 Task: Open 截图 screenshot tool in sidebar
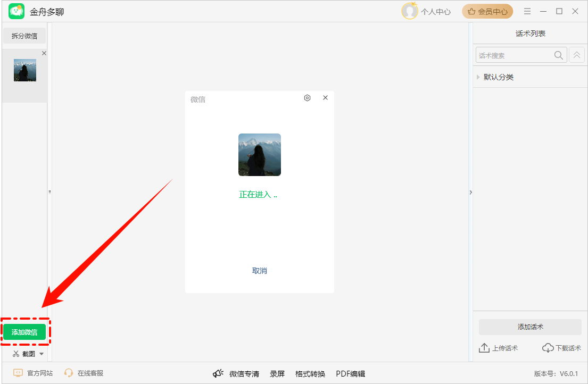point(23,353)
